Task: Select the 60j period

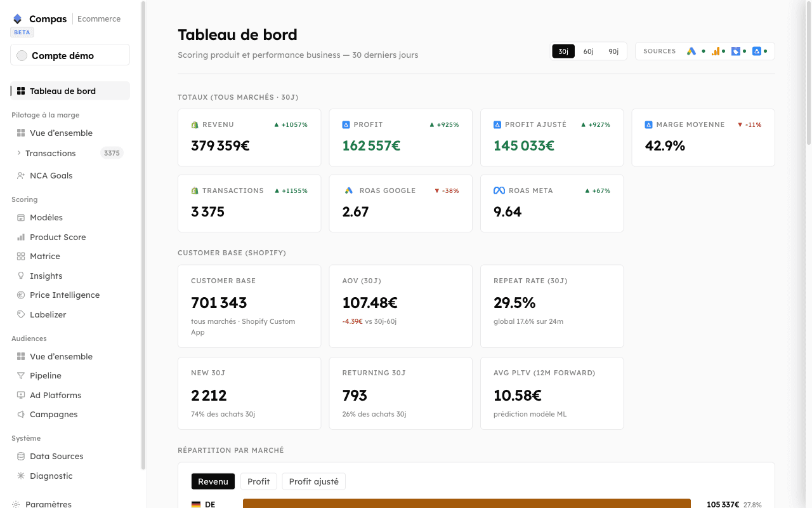Action: pyautogui.click(x=588, y=51)
